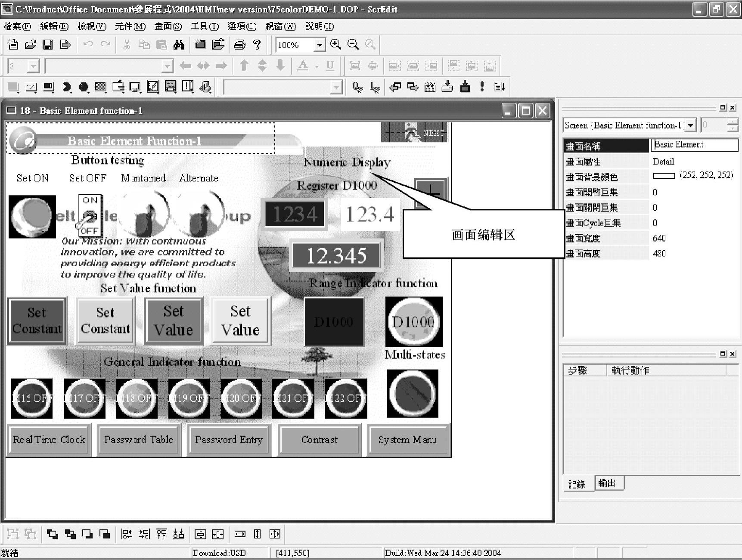
Task: Click the Align Top icon
Action: (x=161, y=535)
